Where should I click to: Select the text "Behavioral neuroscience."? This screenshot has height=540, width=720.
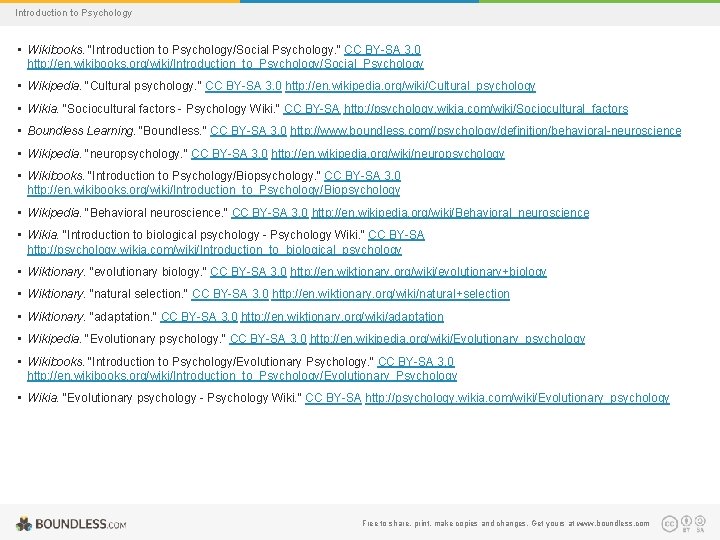[x=157, y=213]
